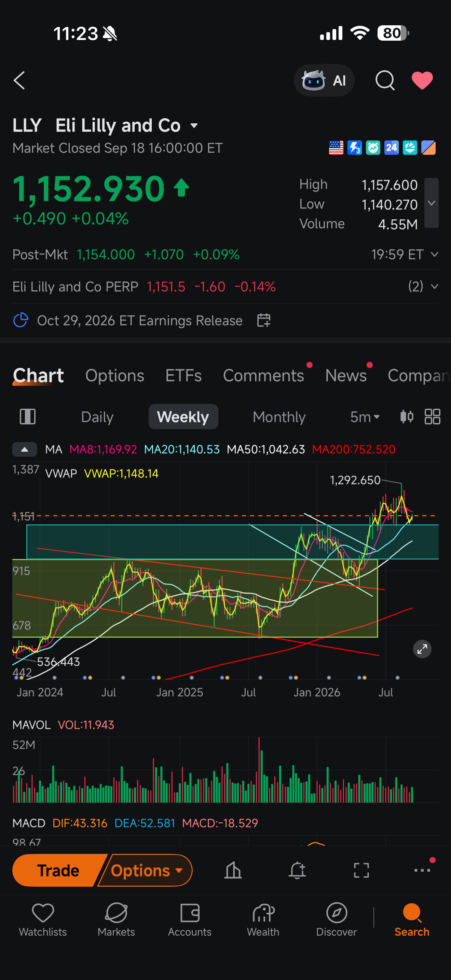Select the Daily chart period
Screen dimensions: 451x980
(x=97, y=417)
